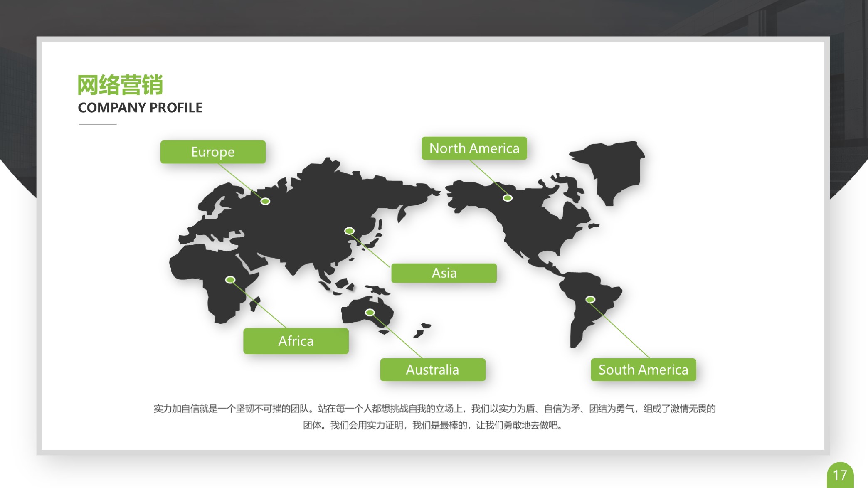Click the connector line from Europe label
The image size is (868, 488).
pos(243,182)
